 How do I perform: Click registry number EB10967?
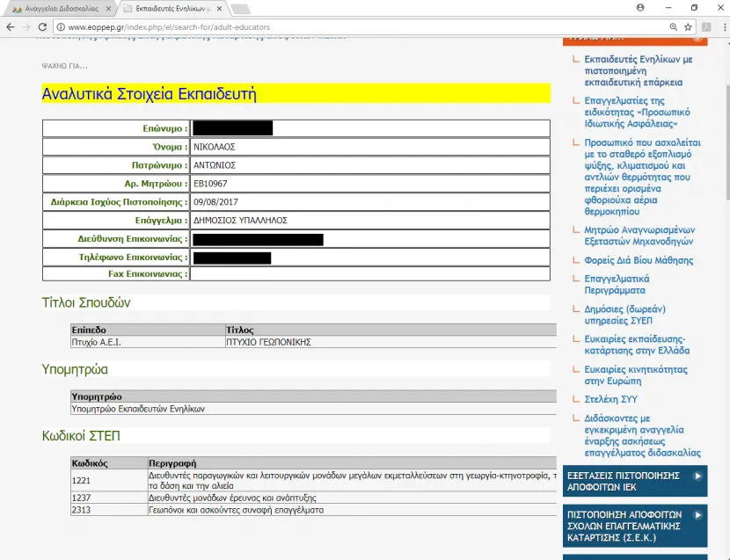210,184
